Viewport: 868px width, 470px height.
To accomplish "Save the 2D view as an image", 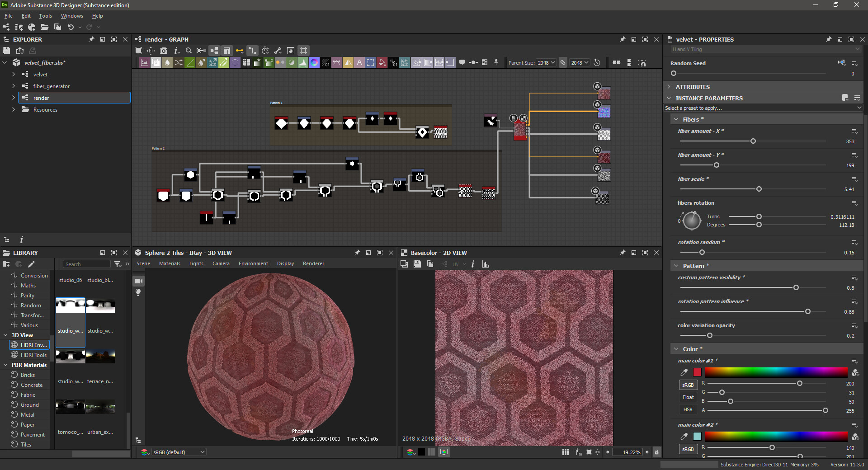I will click(417, 264).
